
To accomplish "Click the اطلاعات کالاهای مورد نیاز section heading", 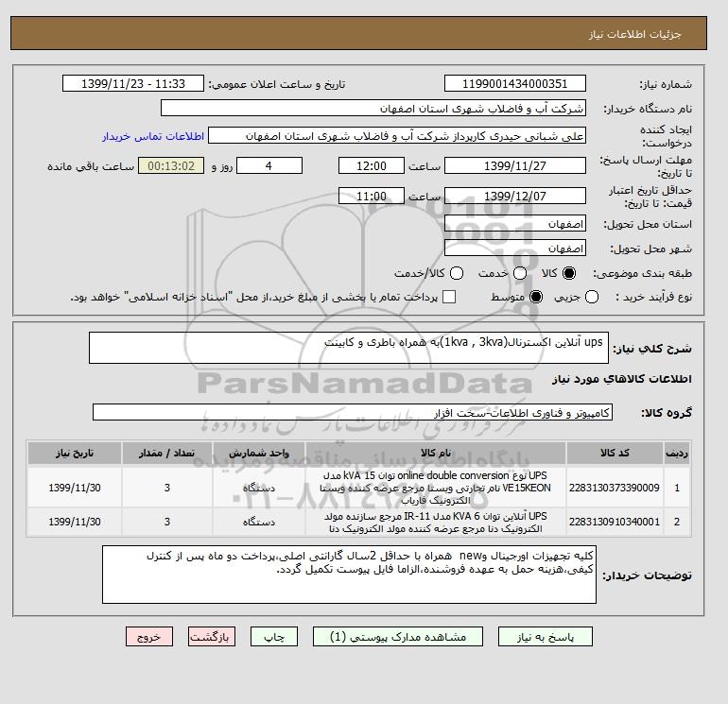I will [x=622, y=379].
